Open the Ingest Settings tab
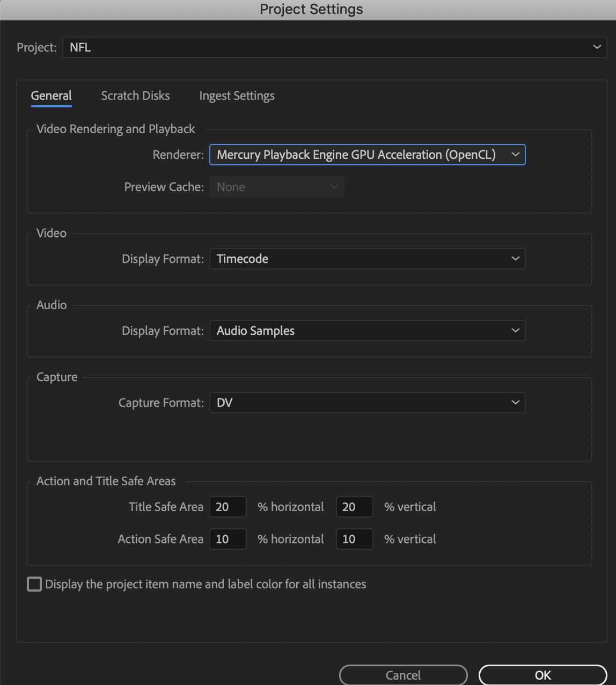616x685 pixels. (x=237, y=96)
